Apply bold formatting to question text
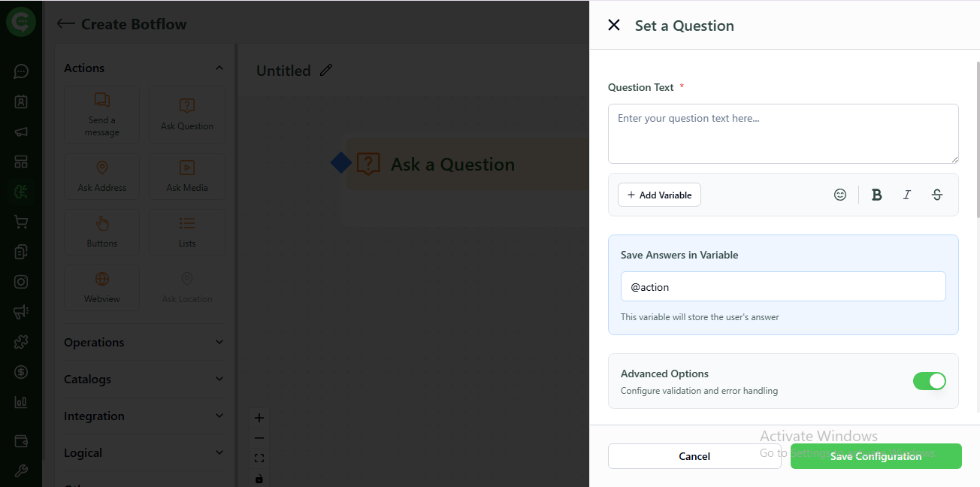 [x=876, y=194]
